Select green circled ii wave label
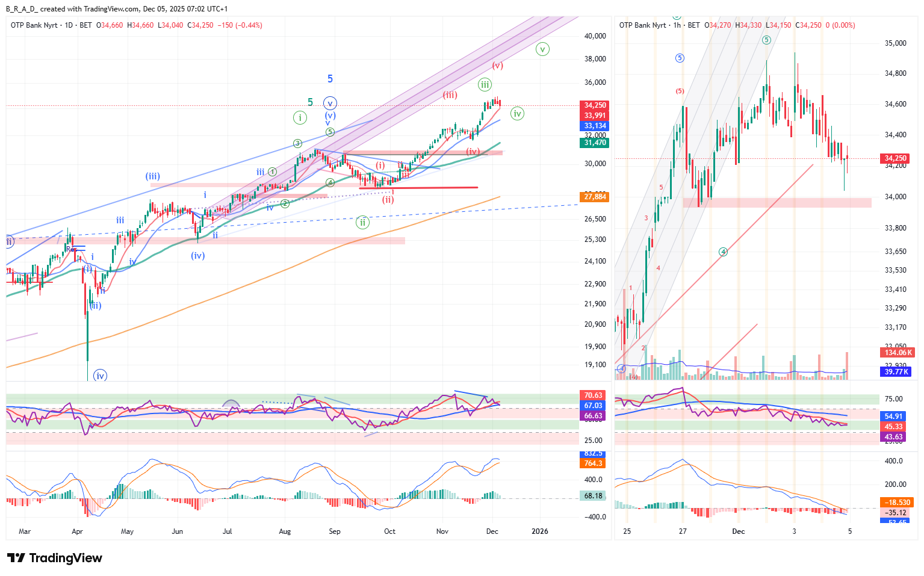The width and height of the screenshot is (924, 576). tap(362, 222)
